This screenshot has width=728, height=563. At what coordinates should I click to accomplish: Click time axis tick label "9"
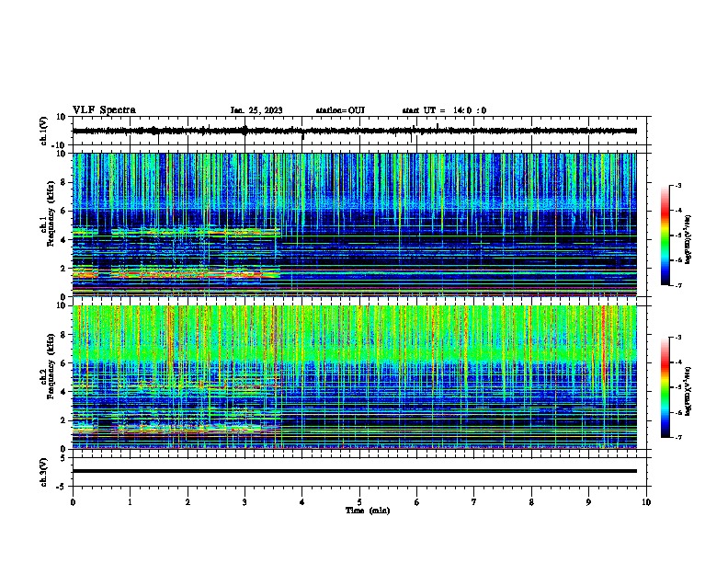588,502
